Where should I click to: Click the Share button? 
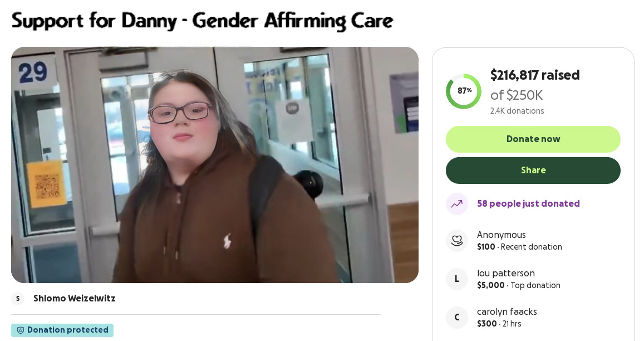533,170
